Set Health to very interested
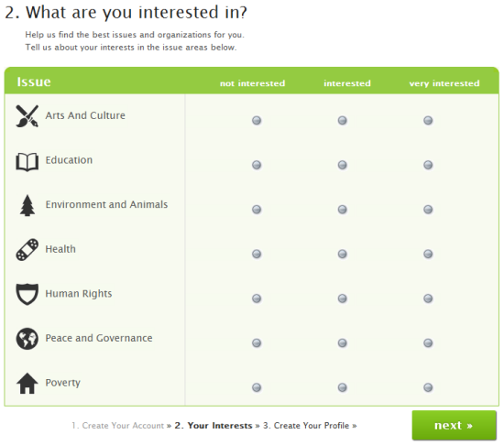The image size is (504, 445). click(428, 254)
